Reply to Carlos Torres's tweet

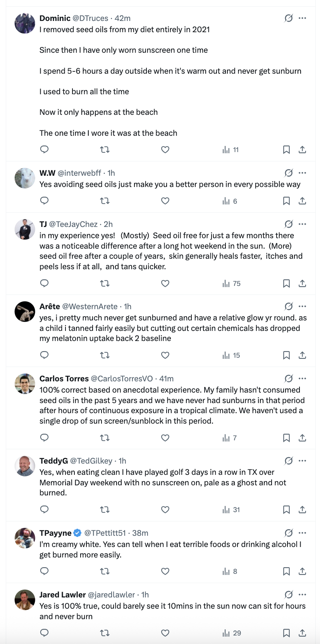45,438
